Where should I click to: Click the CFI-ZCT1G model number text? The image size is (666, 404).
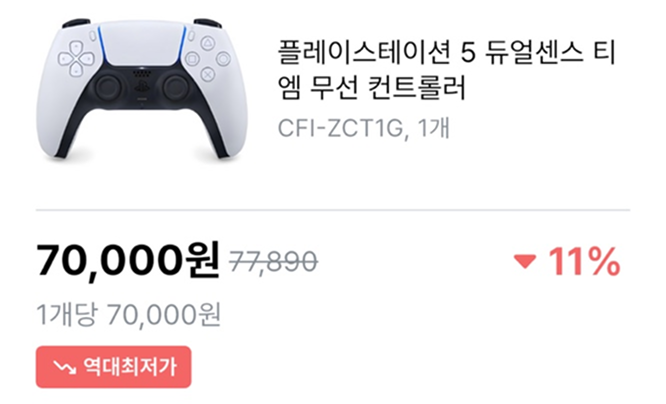pyautogui.click(x=341, y=128)
